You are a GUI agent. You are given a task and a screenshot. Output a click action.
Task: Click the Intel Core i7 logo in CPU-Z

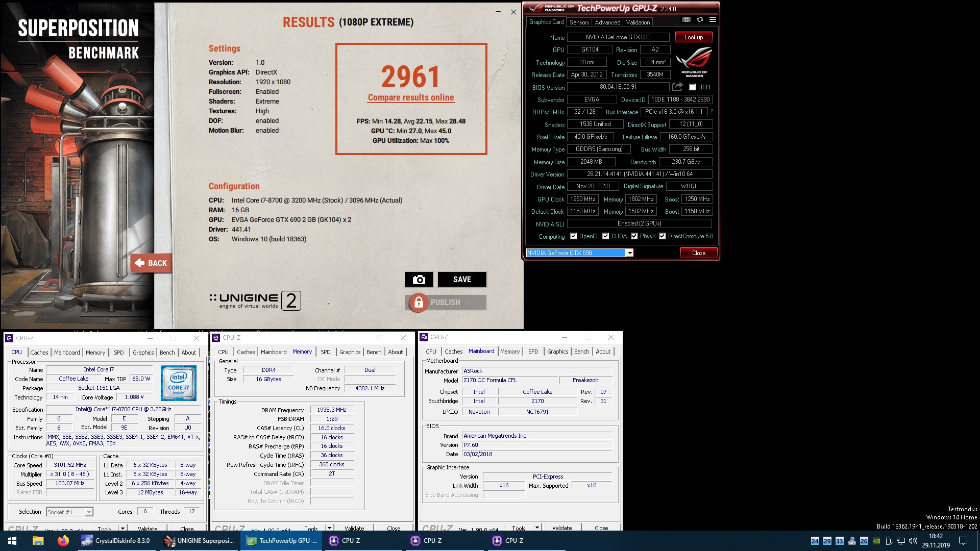(179, 383)
